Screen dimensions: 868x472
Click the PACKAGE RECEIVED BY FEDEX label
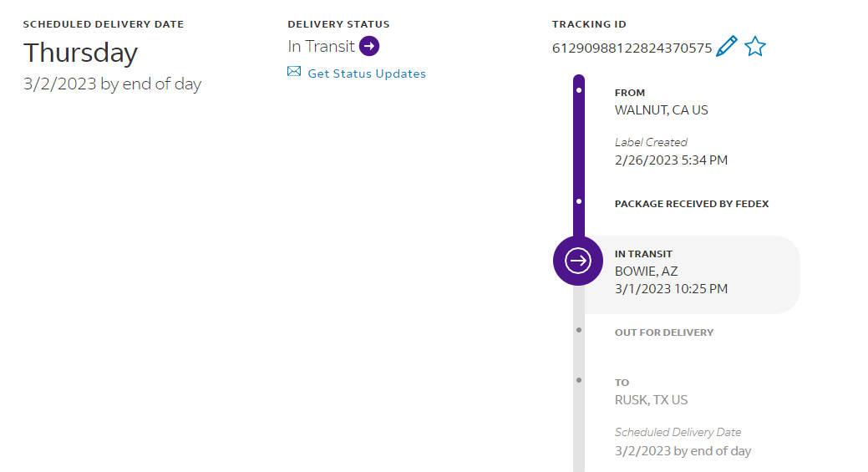(x=692, y=204)
